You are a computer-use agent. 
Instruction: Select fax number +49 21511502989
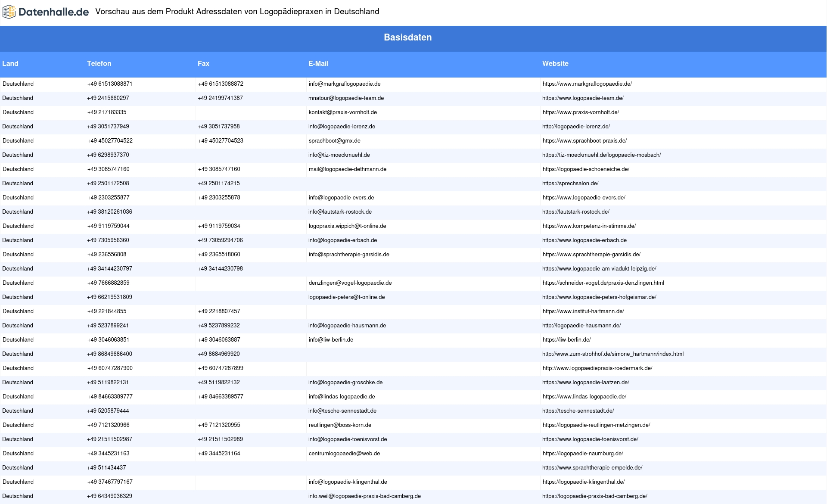point(220,439)
